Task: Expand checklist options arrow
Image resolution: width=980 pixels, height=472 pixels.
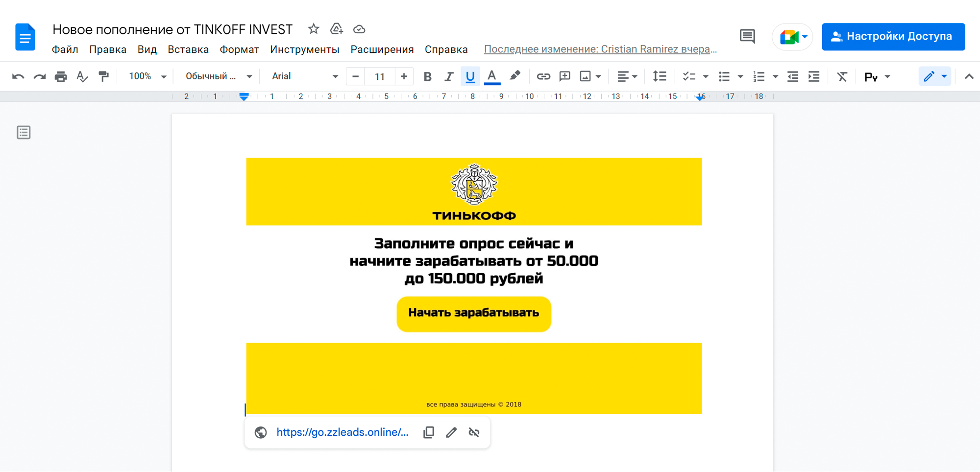Action: click(x=706, y=77)
